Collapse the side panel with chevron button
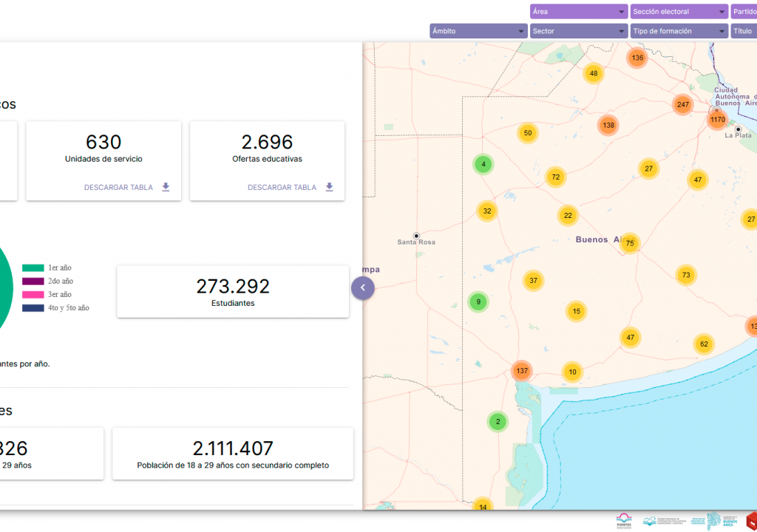 (363, 287)
